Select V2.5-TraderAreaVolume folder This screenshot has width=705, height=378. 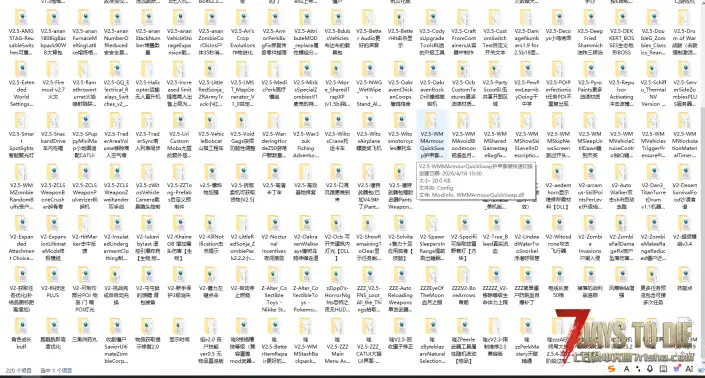point(116,135)
